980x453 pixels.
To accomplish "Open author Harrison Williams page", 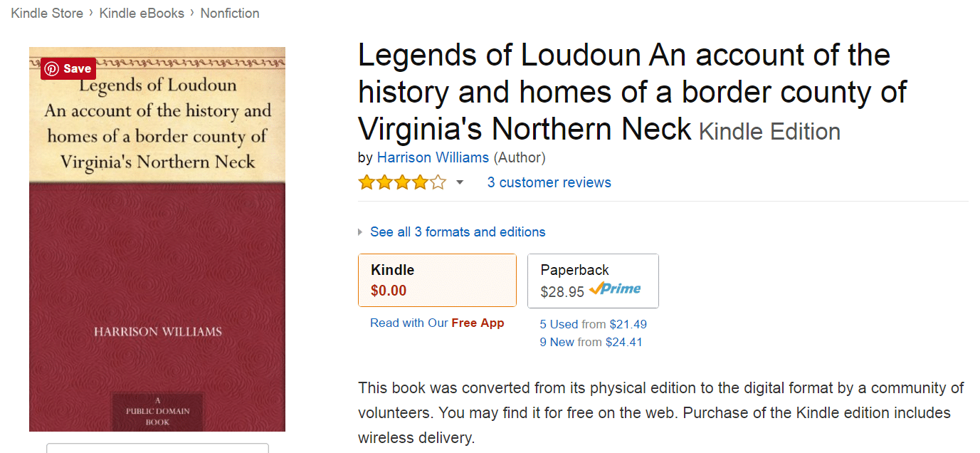I will (433, 157).
